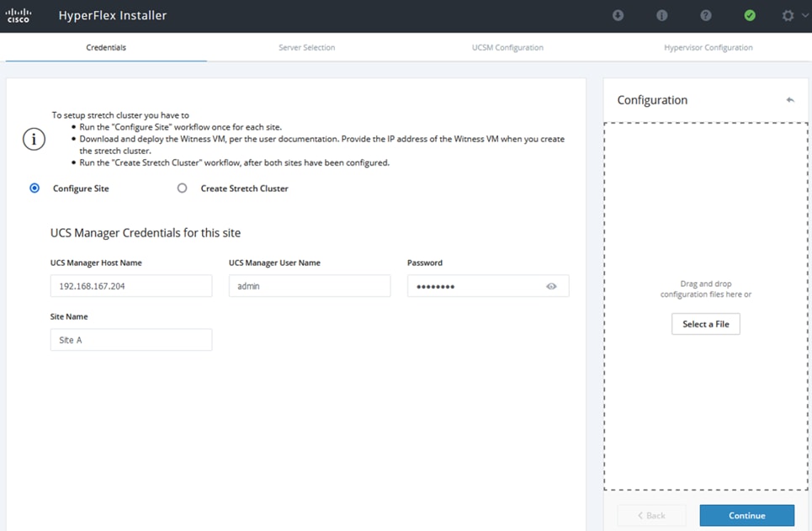Show password using the eye icon
Viewport: 812px width, 531px height.
click(x=551, y=286)
